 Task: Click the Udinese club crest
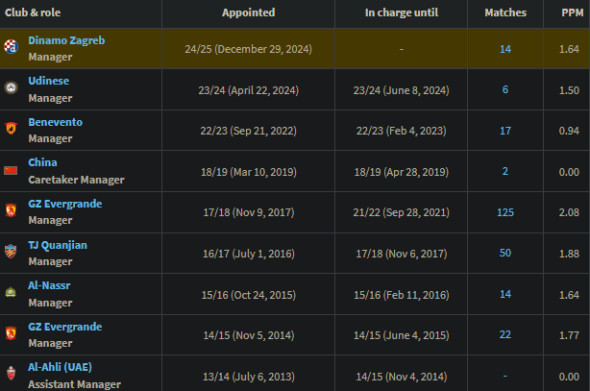(x=11, y=88)
